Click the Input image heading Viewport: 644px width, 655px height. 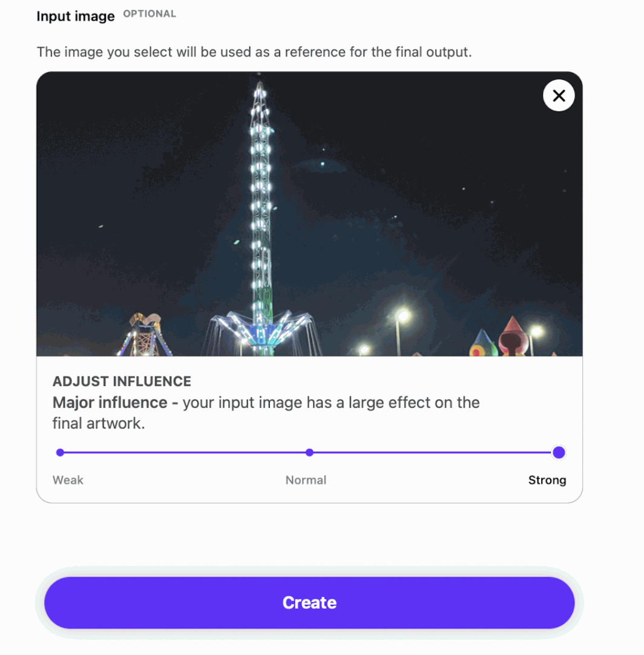[x=76, y=16]
